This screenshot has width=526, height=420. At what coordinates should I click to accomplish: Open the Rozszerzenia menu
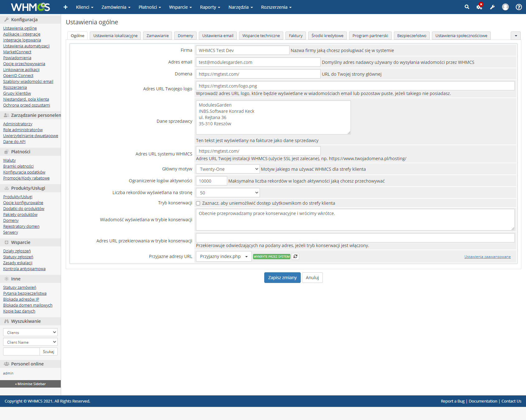click(276, 7)
